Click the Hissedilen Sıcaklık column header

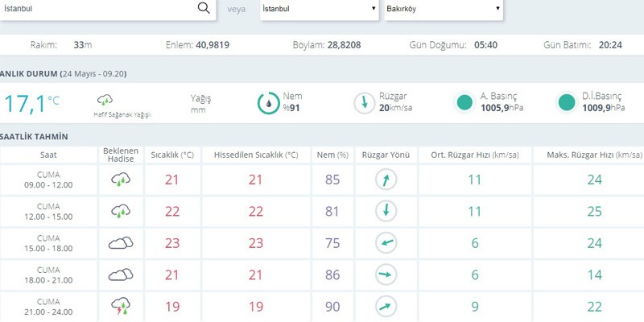click(x=255, y=155)
